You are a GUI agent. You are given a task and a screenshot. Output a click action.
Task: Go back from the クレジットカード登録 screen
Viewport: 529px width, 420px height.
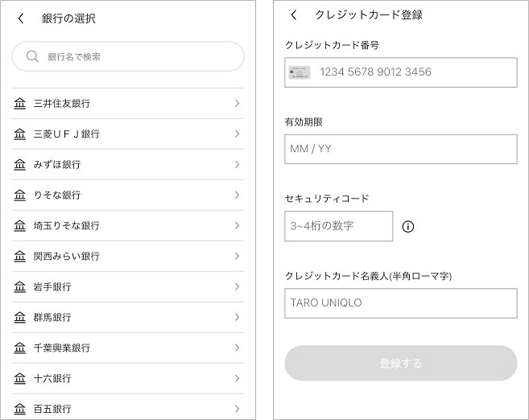[294, 14]
